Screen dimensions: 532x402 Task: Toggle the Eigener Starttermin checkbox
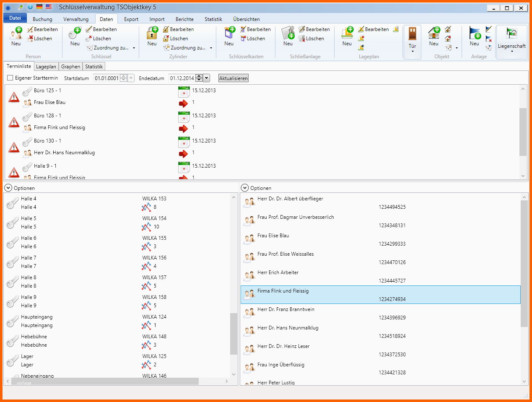pos(10,78)
